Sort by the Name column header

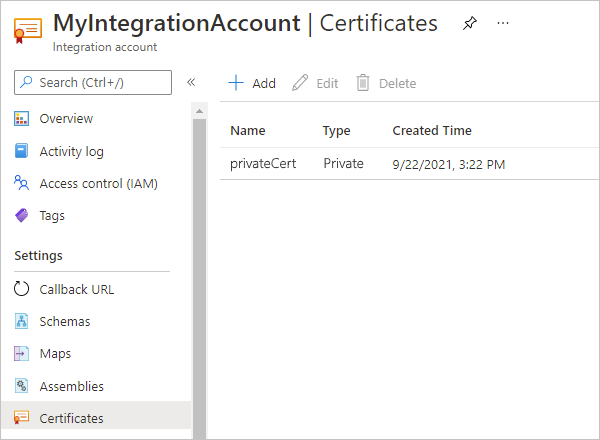pyautogui.click(x=247, y=130)
